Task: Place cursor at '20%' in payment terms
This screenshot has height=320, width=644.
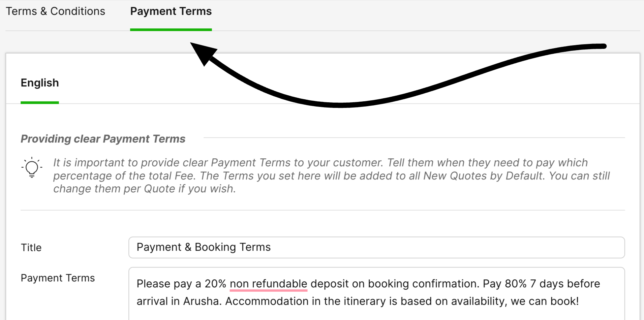Action: coord(215,284)
